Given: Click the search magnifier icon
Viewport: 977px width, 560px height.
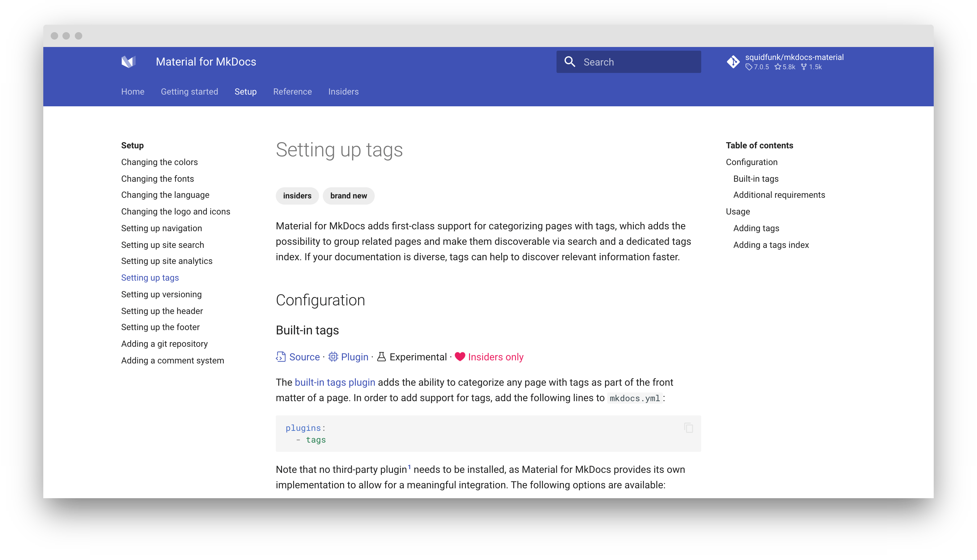Looking at the screenshot, I should pos(570,62).
